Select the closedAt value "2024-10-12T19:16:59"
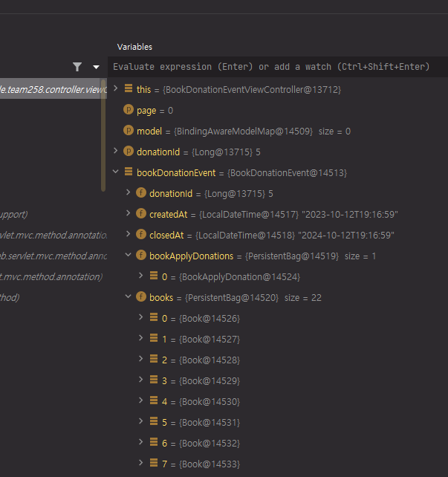 (346, 235)
